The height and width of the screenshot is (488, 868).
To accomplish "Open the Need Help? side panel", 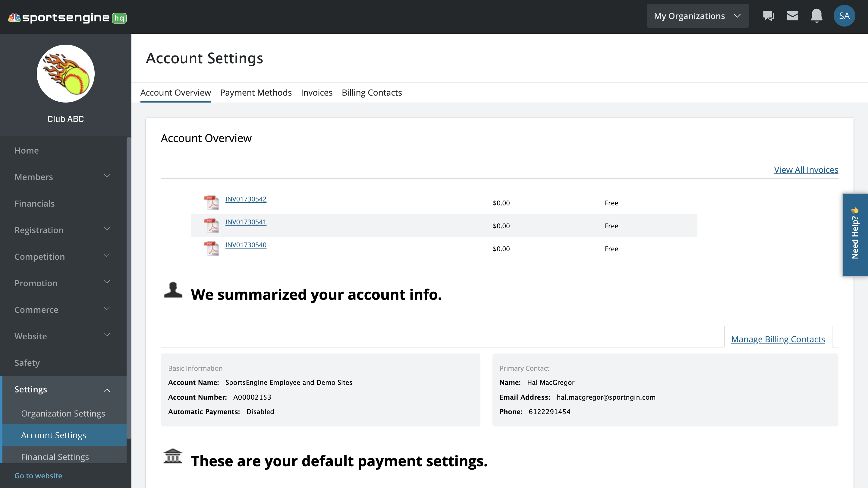I will [855, 235].
